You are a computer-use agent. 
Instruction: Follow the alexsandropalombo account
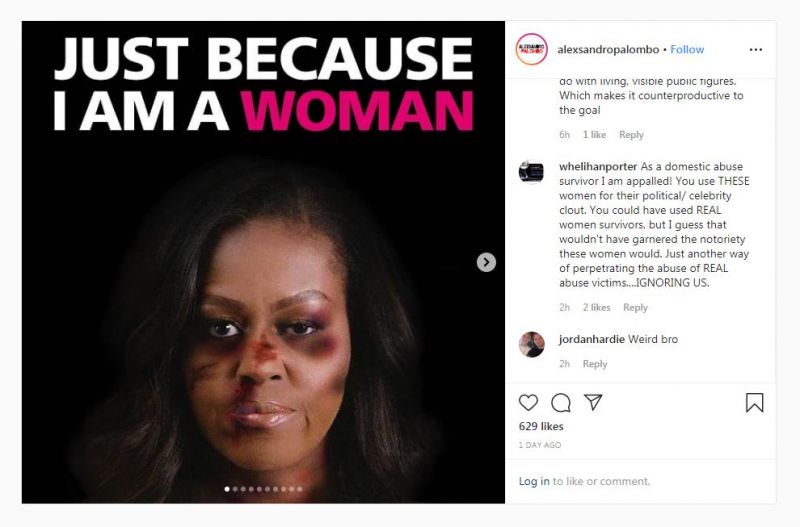(687, 49)
